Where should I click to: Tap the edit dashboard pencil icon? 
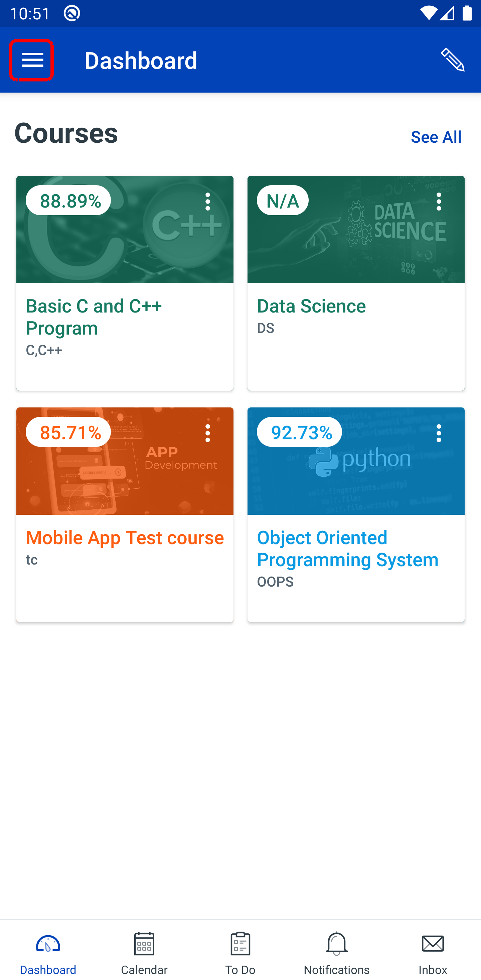click(453, 60)
